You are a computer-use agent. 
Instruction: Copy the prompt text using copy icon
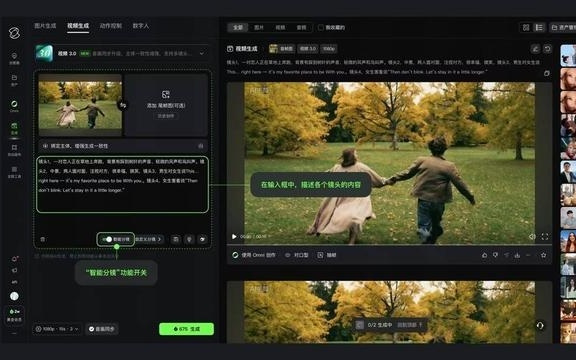pyautogui.click(x=547, y=73)
